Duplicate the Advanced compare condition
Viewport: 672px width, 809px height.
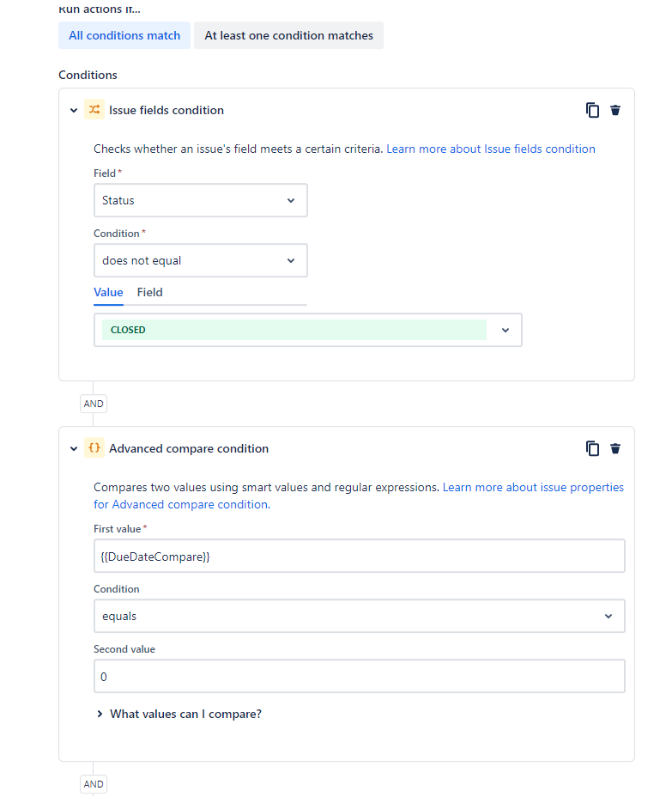[x=592, y=447]
